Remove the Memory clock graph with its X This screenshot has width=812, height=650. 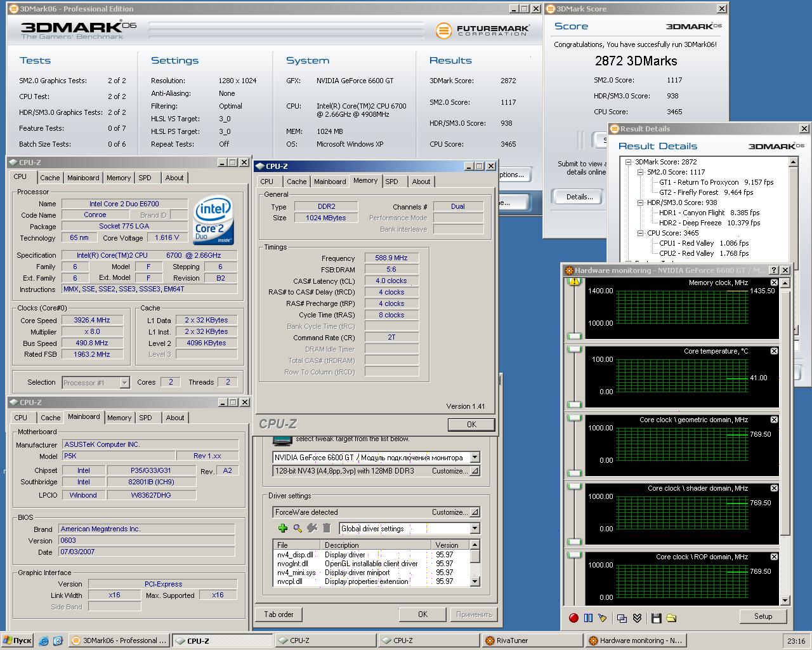tap(774, 282)
